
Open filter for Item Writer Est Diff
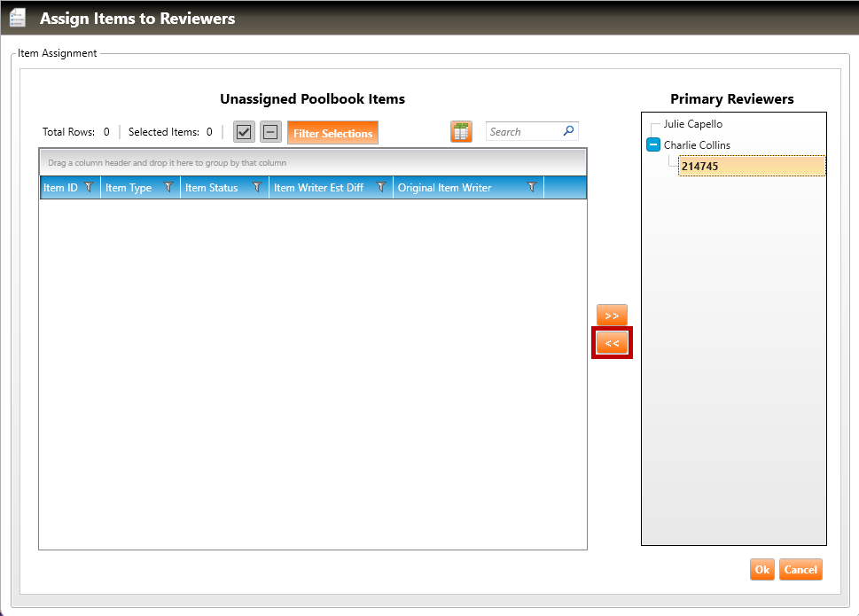coord(381,188)
